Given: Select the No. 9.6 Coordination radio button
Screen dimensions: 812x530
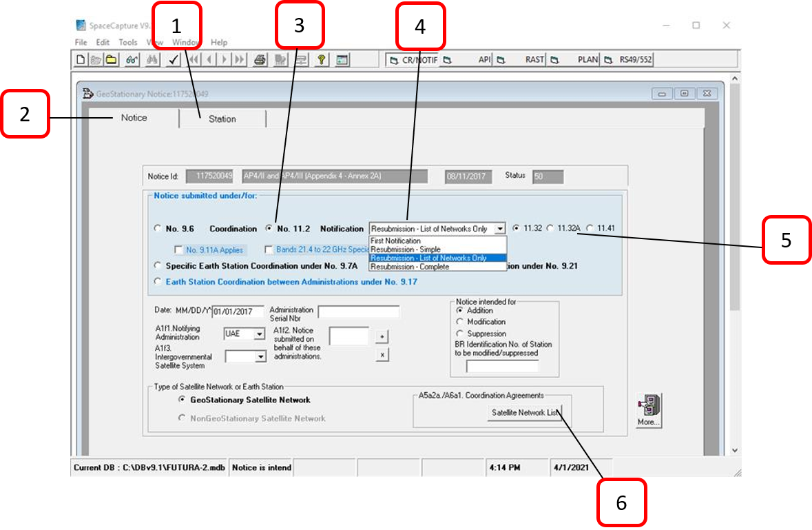Looking at the screenshot, I should (x=158, y=228).
